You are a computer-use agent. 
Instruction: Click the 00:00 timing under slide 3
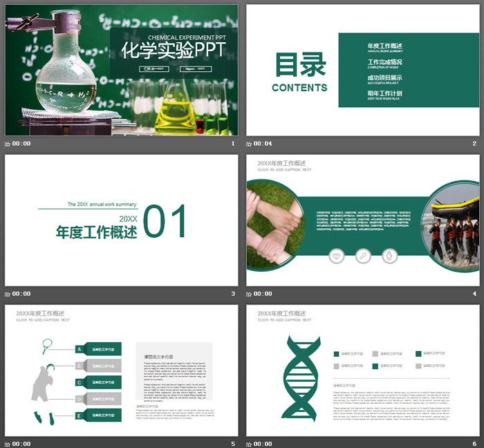[21, 294]
